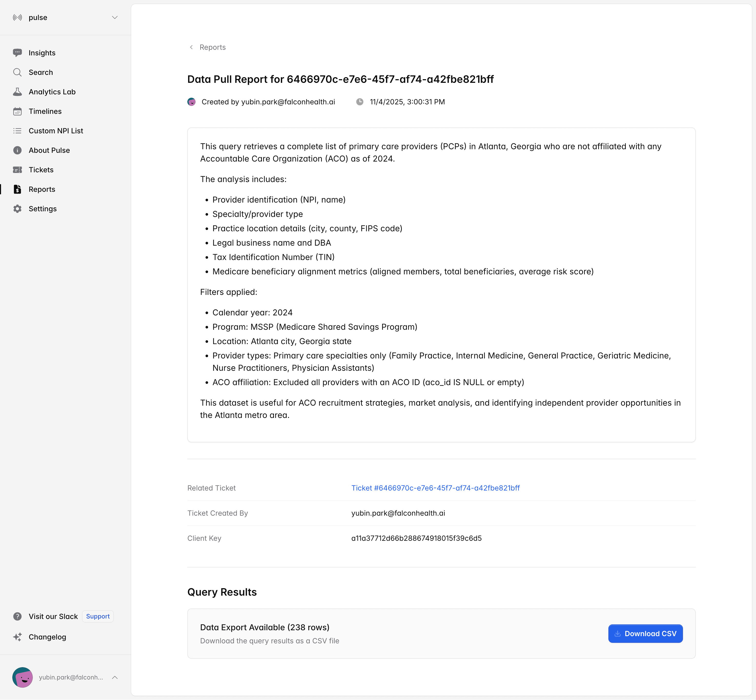The width and height of the screenshot is (756, 700).
Task: Open the Analytics Lab menu item
Action: click(52, 92)
